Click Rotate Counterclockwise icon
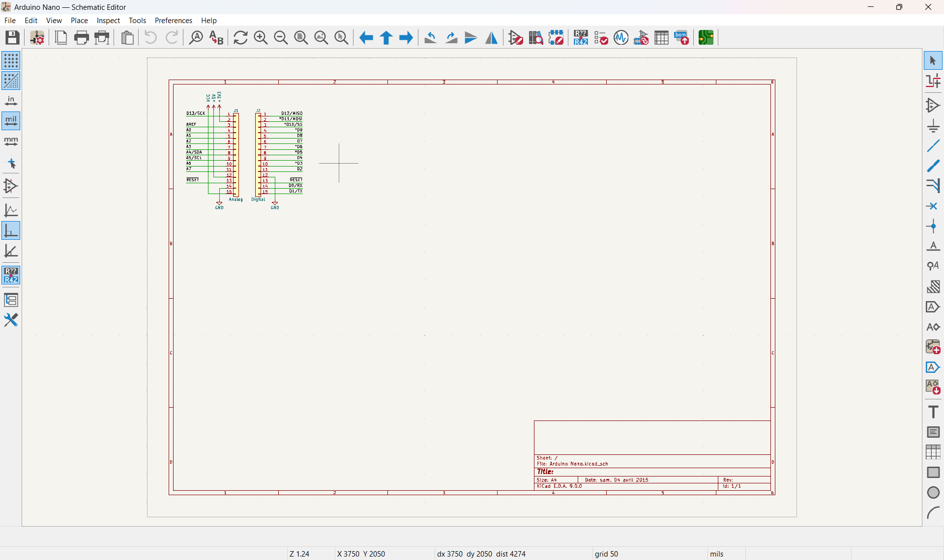Screen dimensions: 944x560 (431, 38)
